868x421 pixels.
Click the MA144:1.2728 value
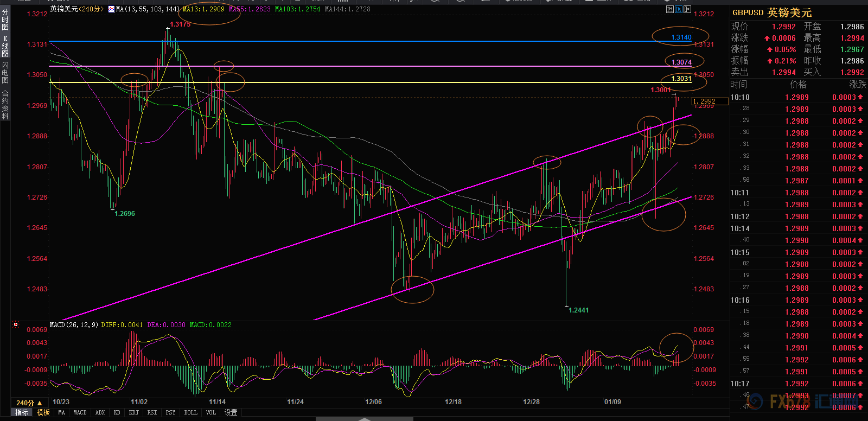[348, 9]
